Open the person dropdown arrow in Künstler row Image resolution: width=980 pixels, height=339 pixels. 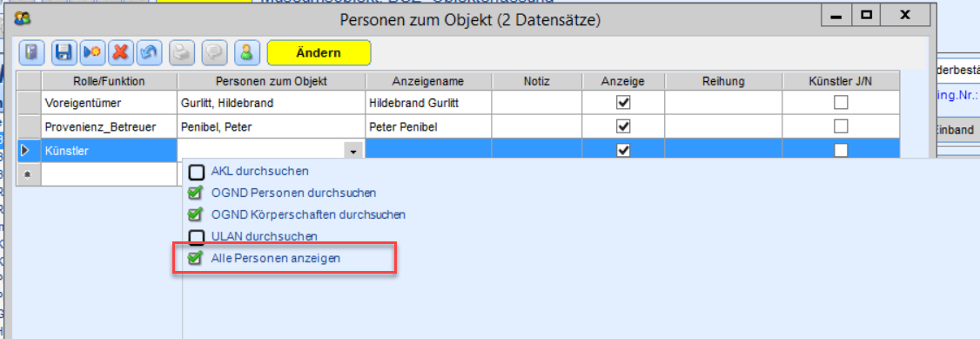click(353, 152)
